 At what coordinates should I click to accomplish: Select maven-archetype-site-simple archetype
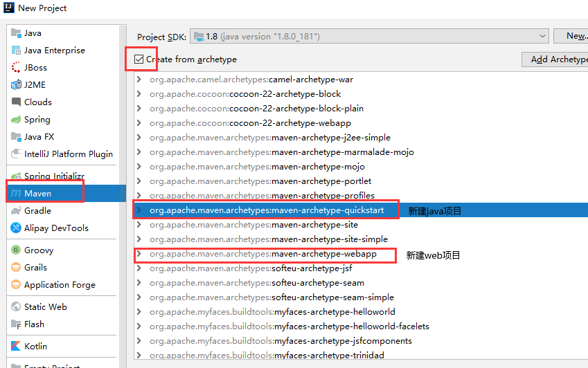point(269,239)
